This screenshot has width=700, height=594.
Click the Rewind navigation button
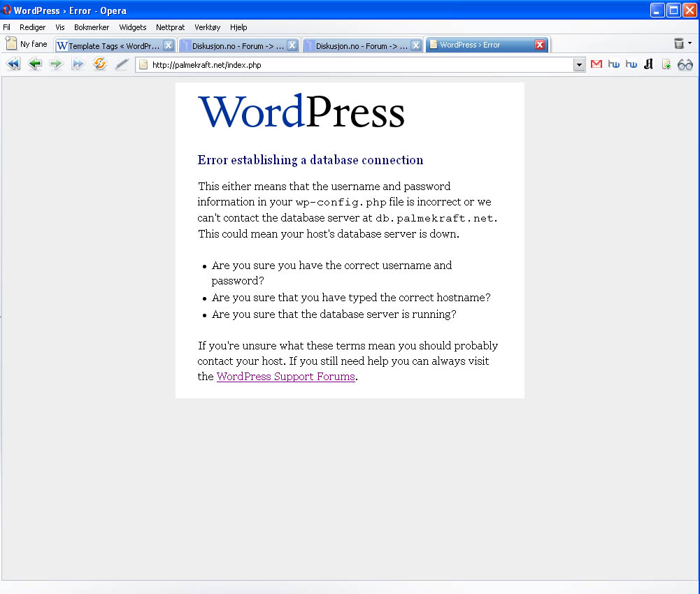pyautogui.click(x=13, y=64)
